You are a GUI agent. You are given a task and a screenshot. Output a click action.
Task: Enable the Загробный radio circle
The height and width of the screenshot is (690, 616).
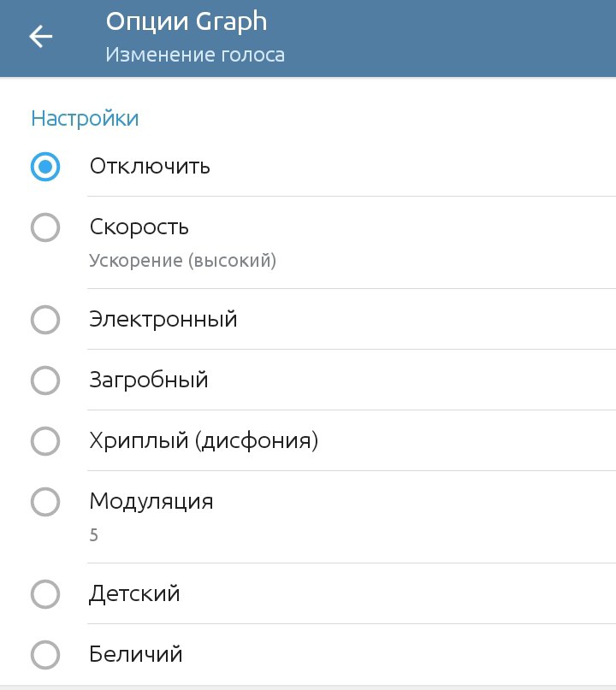click(x=45, y=380)
